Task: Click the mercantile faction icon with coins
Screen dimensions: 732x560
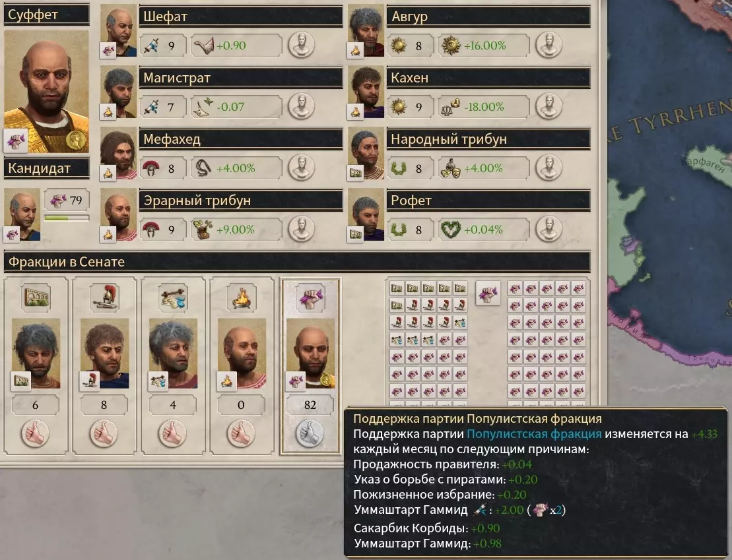Action: coord(173,297)
